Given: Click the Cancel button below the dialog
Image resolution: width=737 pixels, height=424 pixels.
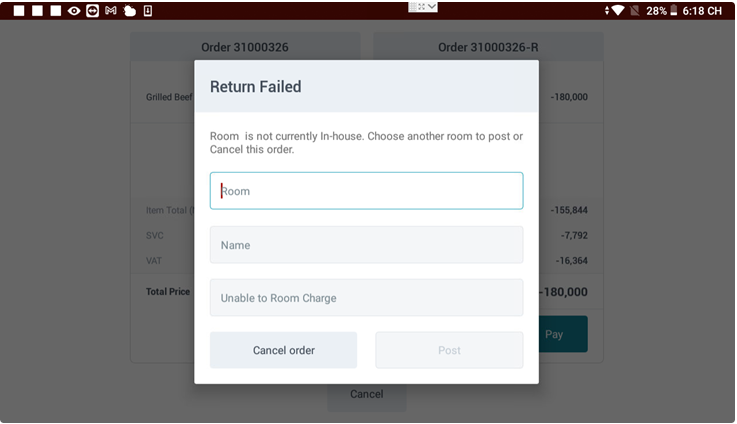Looking at the screenshot, I should coord(366,394).
